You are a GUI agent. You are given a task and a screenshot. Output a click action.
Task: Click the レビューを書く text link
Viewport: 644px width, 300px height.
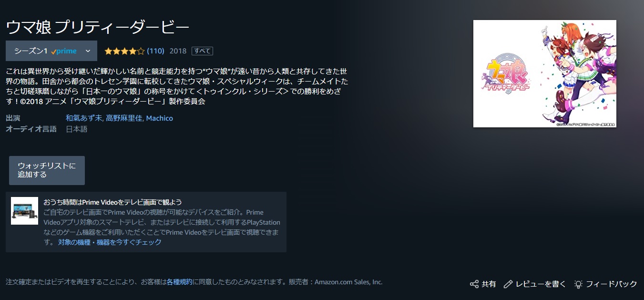coord(541,284)
